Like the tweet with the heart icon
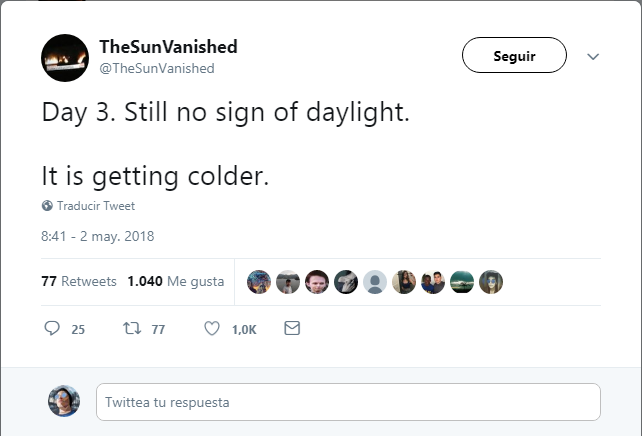The width and height of the screenshot is (642, 436). pyautogui.click(x=212, y=328)
